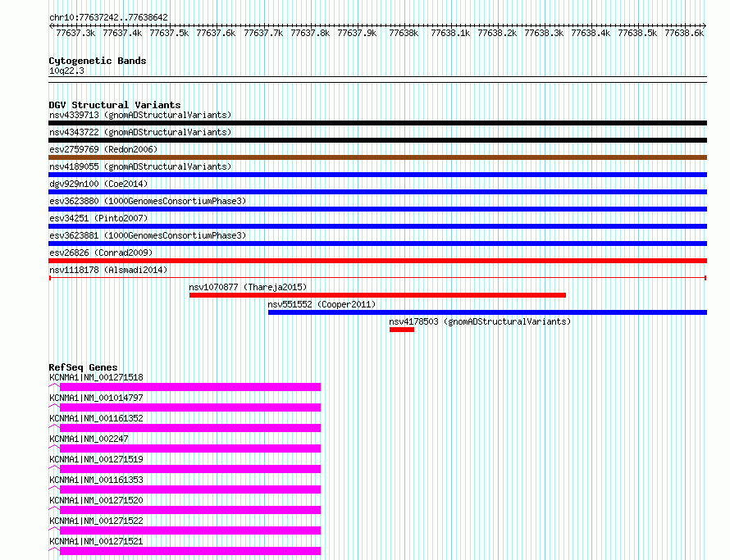730x560 pixels.
Task: Click the blue nsv551552 variant bar
Action: coord(487,312)
